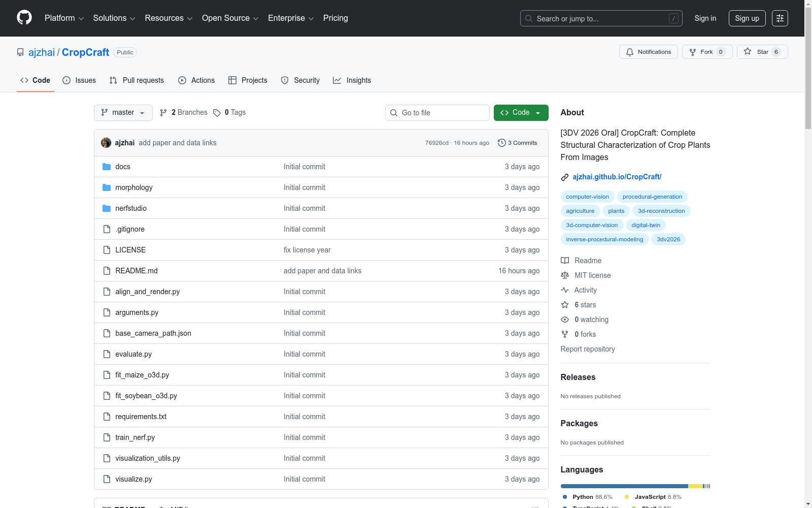Click the 'fix license year' commit message

click(307, 250)
